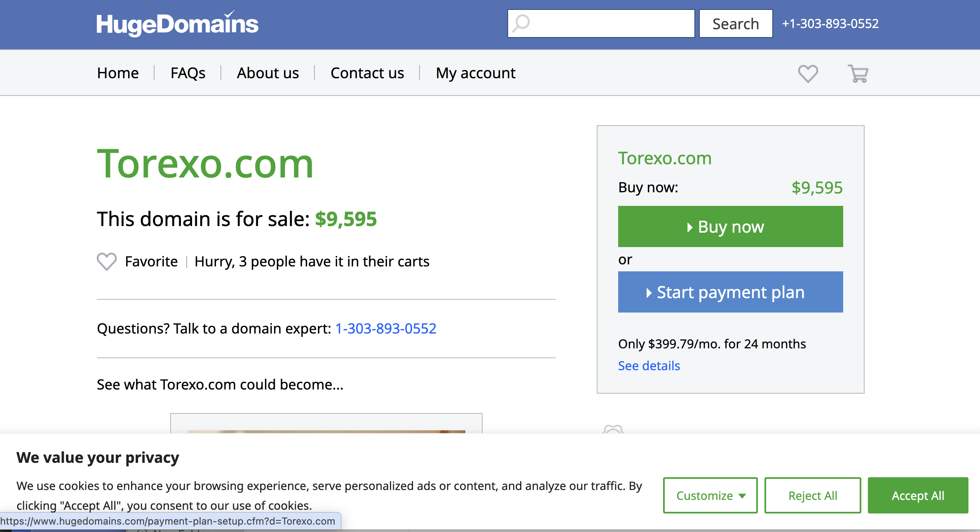Click the HugeDomains logo
This screenshot has height=532, width=980.
[177, 24]
